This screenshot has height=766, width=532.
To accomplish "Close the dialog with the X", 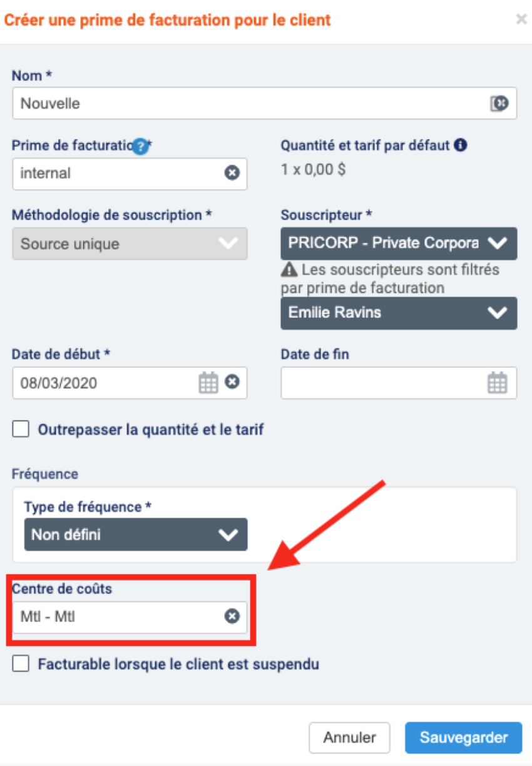I will (x=521, y=19).
